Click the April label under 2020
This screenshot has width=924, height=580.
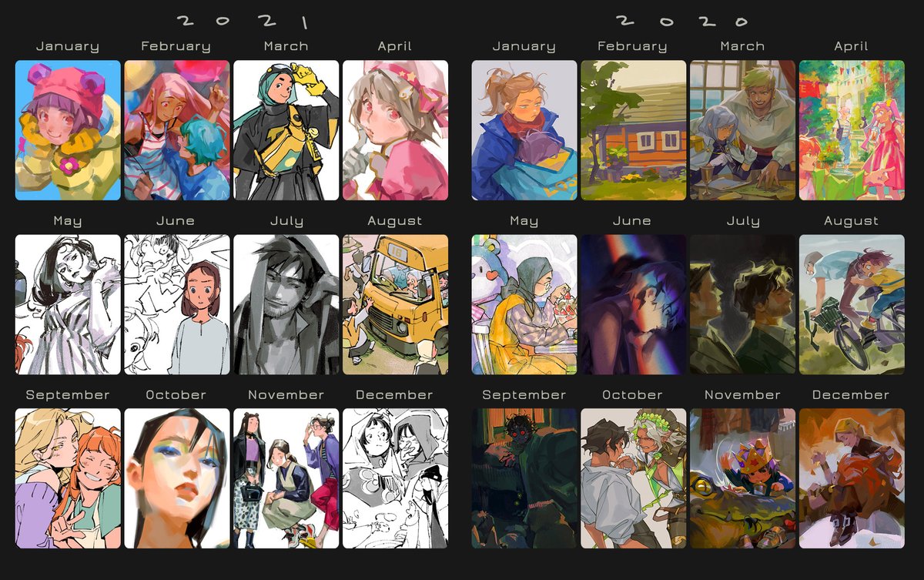click(x=852, y=47)
